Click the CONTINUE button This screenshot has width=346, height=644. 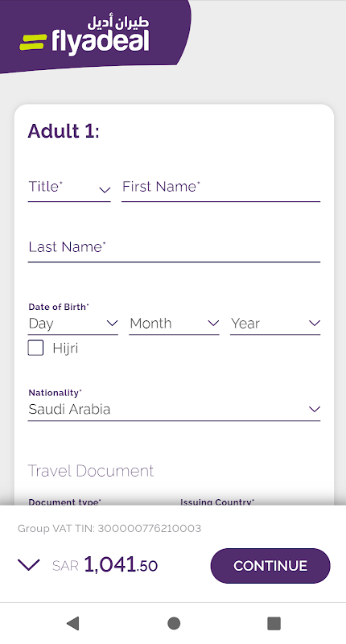(270, 566)
